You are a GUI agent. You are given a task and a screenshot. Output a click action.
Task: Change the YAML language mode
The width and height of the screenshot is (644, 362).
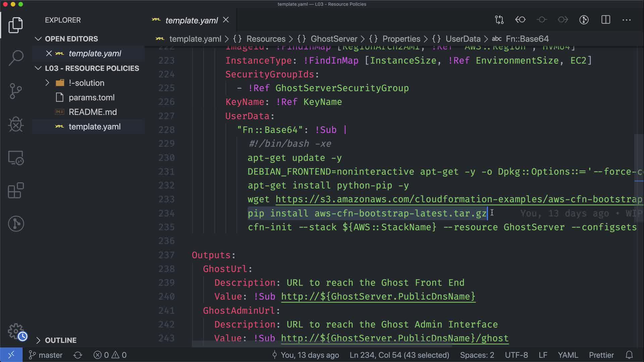tap(568, 355)
